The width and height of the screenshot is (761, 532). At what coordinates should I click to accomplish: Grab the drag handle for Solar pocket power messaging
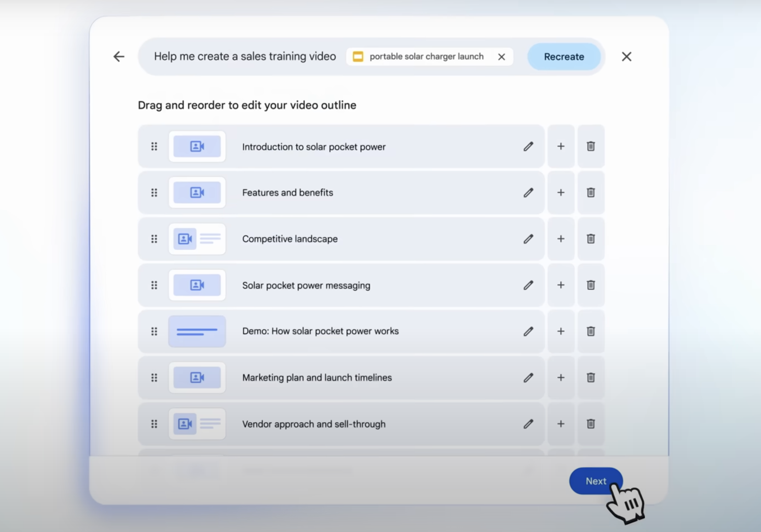coord(154,285)
